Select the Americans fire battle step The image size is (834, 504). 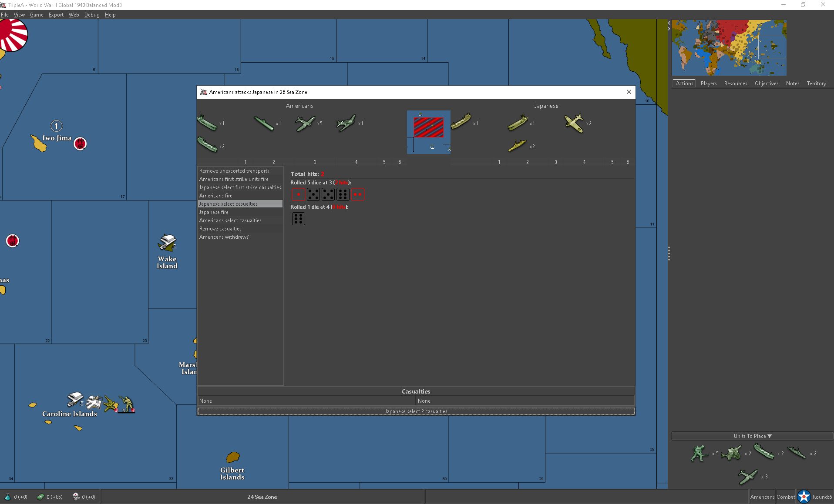(x=216, y=196)
